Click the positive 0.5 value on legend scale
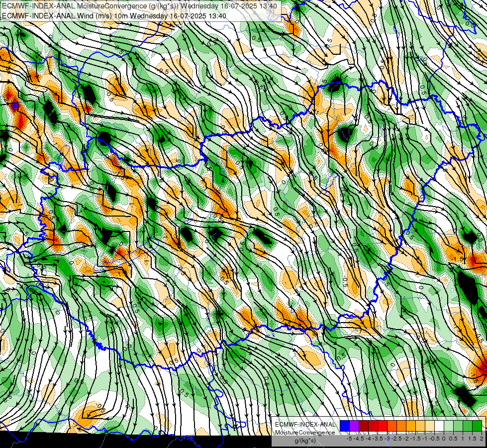The image size is (487, 448). pyautogui.click(x=453, y=439)
